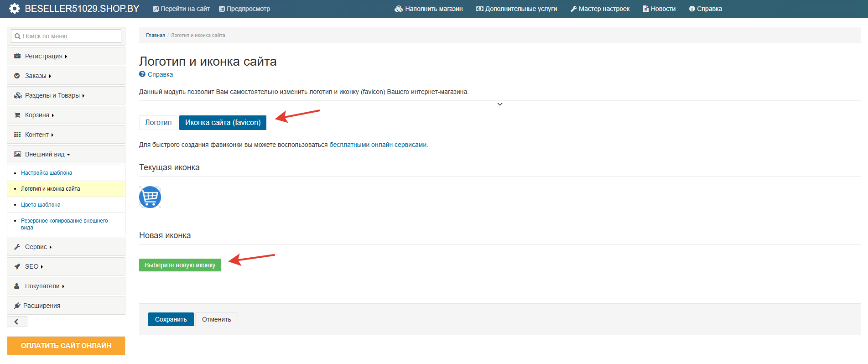Open Цвета шаблона in the sidebar
This screenshot has height=364, width=868.
41,205
